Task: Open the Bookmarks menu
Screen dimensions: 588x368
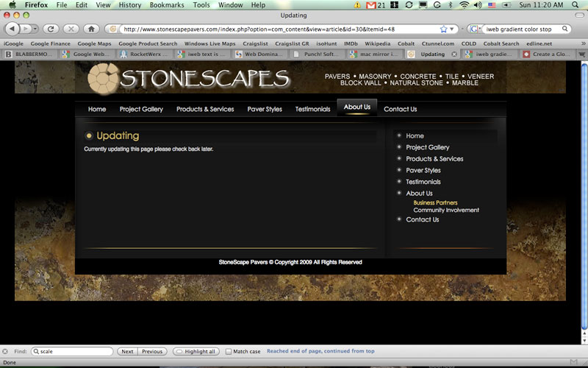Action: pos(167,4)
